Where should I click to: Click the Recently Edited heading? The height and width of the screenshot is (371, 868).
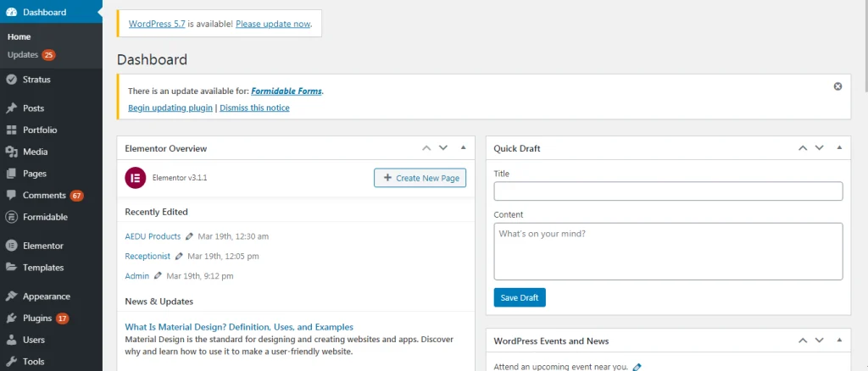click(x=156, y=212)
